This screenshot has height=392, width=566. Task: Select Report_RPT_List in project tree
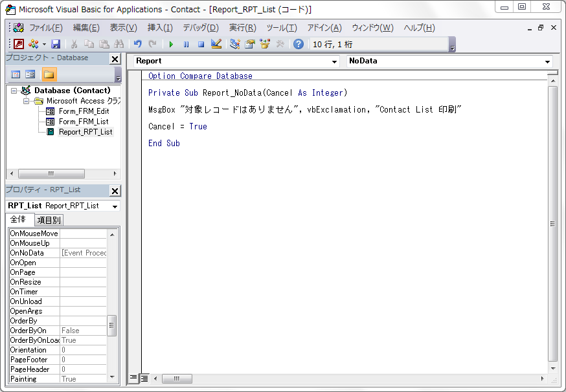coord(85,132)
